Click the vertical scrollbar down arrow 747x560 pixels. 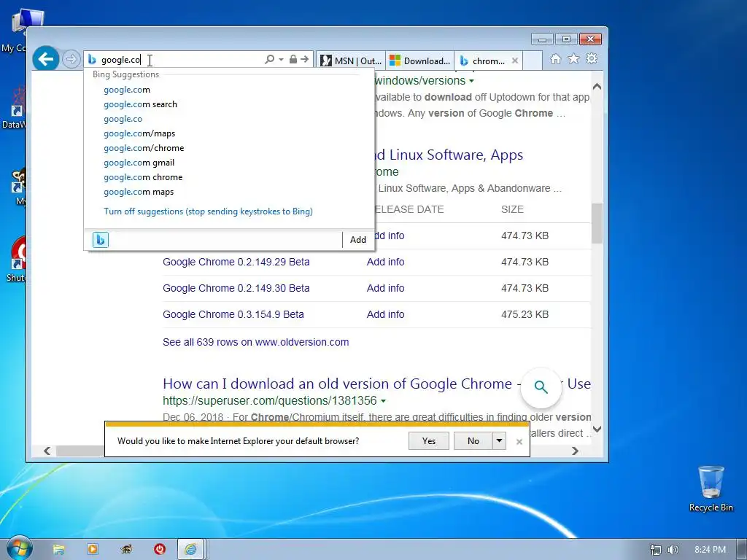point(597,429)
